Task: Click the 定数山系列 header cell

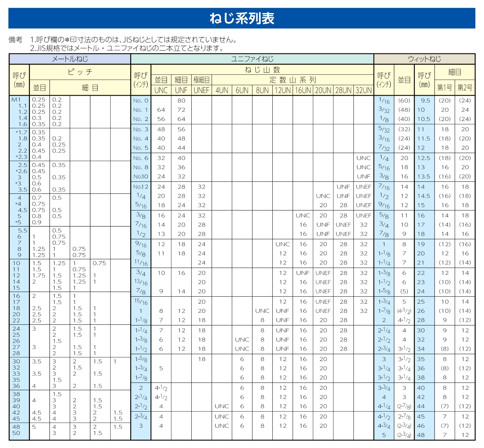Action: tap(292, 80)
